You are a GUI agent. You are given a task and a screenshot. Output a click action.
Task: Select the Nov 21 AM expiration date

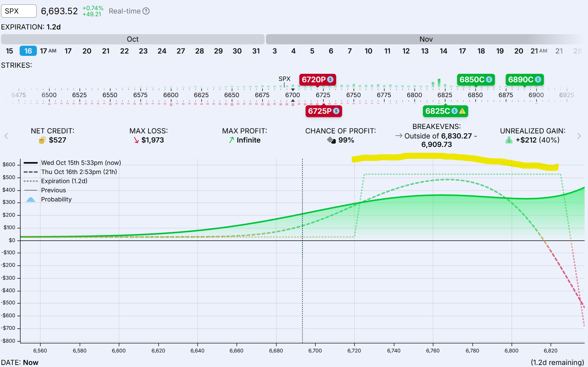tap(539, 51)
